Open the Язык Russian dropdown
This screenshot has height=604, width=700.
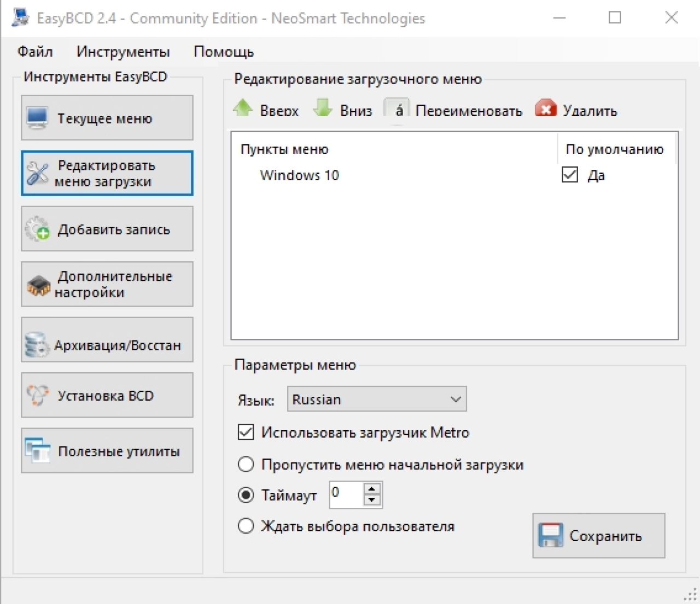[377, 399]
